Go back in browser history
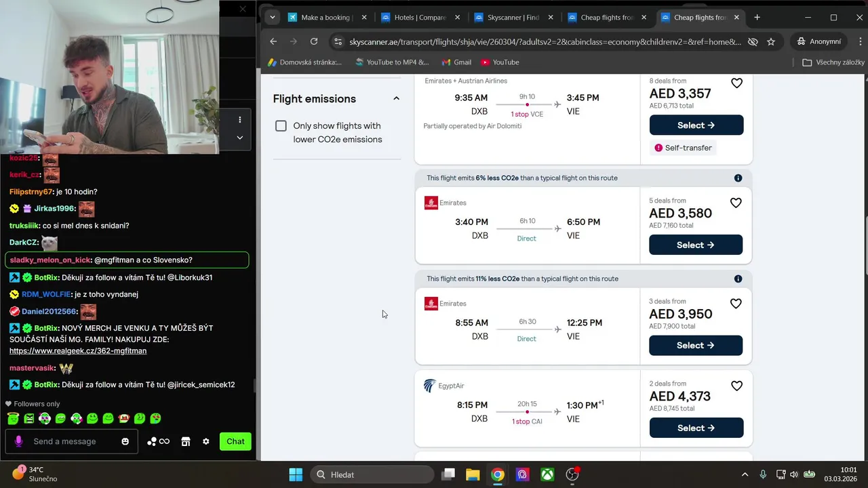This screenshot has width=868, height=488. coord(273,41)
